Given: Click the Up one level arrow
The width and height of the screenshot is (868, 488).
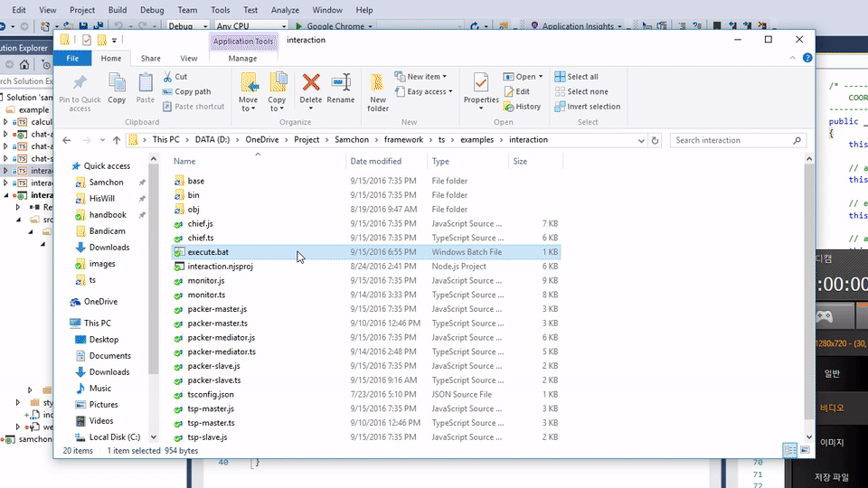Looking at the screenshot, I should tap(117, 140).
